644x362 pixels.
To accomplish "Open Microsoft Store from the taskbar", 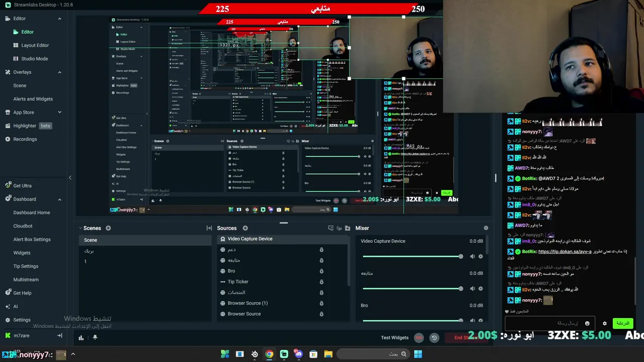I will click(313, 354).
